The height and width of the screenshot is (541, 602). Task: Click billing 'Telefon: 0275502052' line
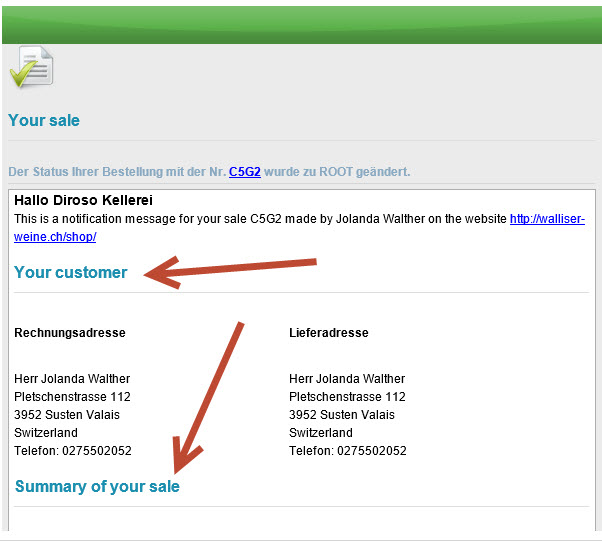tap(73, 451)
